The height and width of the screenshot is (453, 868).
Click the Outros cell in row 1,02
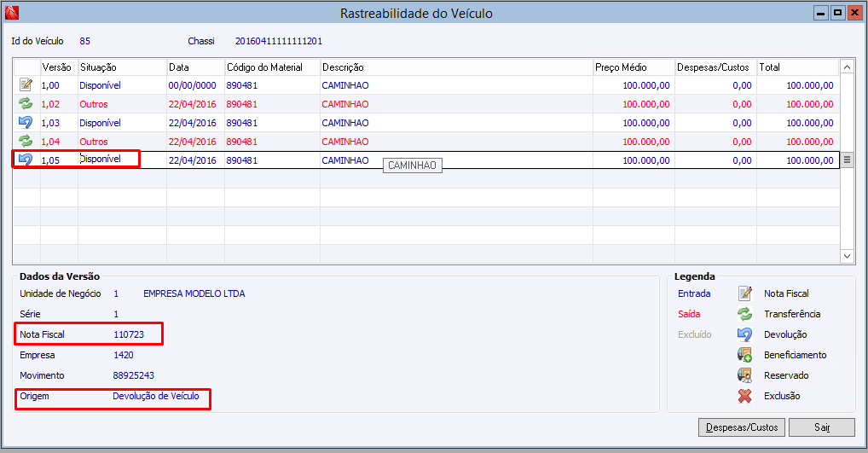[122, 104]
